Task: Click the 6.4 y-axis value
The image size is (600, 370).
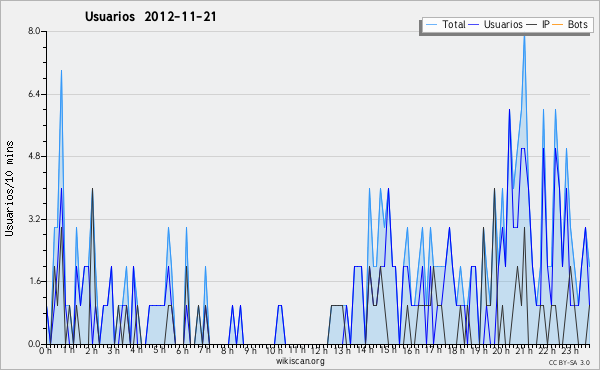Action: 34,94
